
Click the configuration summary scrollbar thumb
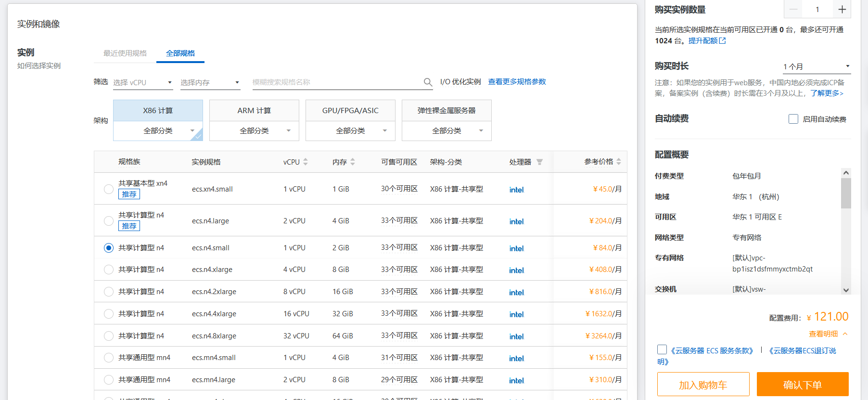846,193
